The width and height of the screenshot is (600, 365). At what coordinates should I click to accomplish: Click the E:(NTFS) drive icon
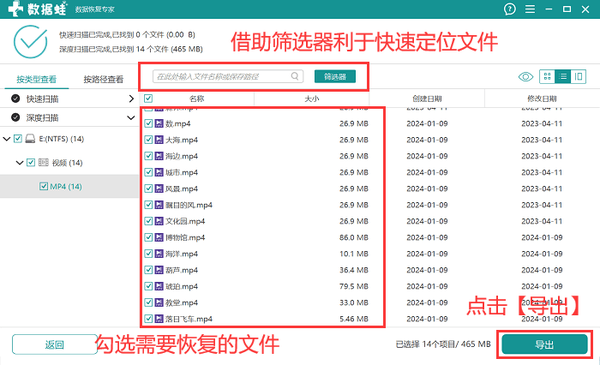coord(30,139)
